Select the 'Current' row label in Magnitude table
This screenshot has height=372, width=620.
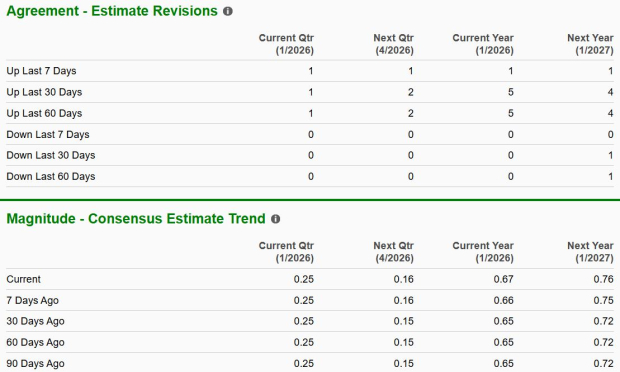click(x=23, y=279)
